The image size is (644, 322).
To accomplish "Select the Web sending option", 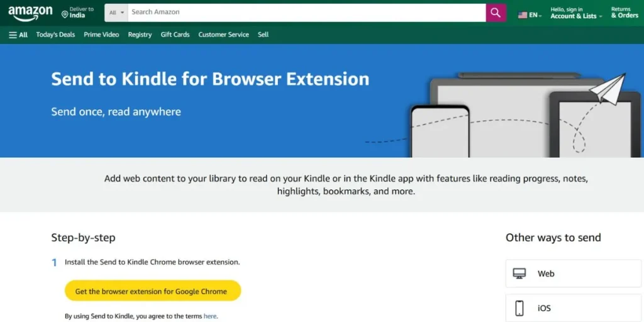I will (574, 274).
